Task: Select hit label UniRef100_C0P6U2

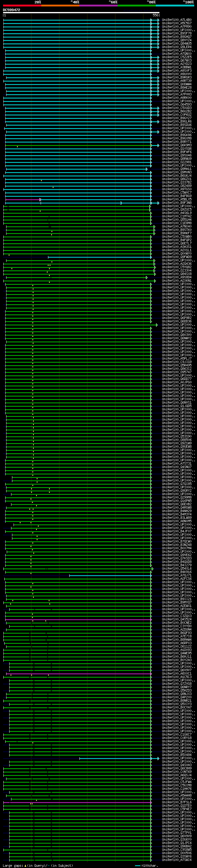Action: (x=177, y=115)
